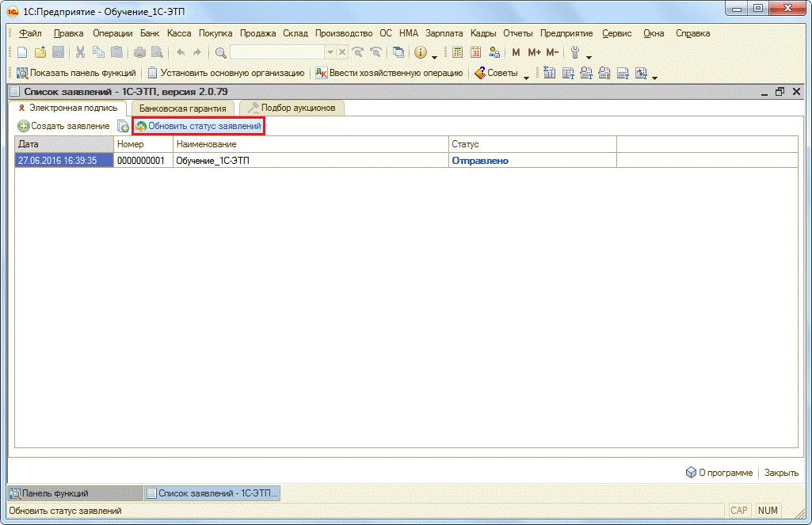Screen dimensions: 812x525
Task: Click the window list icon in toolbar
Action: pyautogui.click(x=398, y=52)
